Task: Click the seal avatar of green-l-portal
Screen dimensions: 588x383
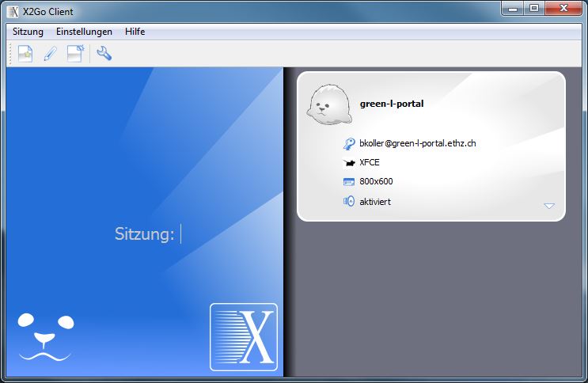Action: pos(329,104)
